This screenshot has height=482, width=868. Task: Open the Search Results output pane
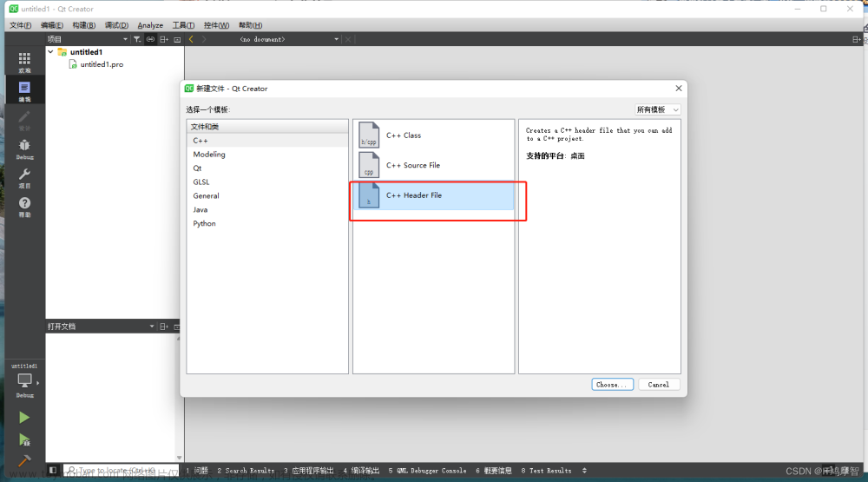(246, 471)
